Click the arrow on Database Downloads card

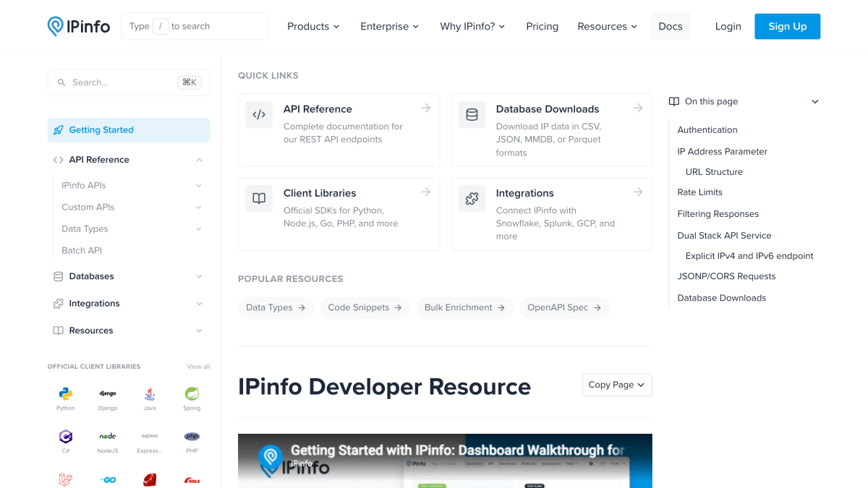click(638, 108)
